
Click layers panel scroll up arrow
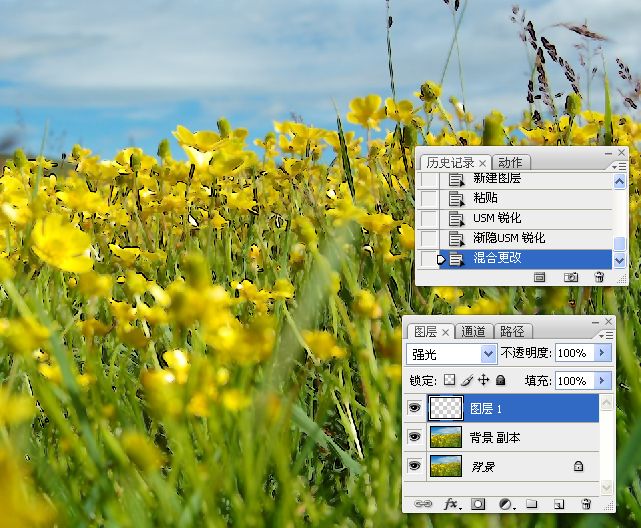(606, 403)
